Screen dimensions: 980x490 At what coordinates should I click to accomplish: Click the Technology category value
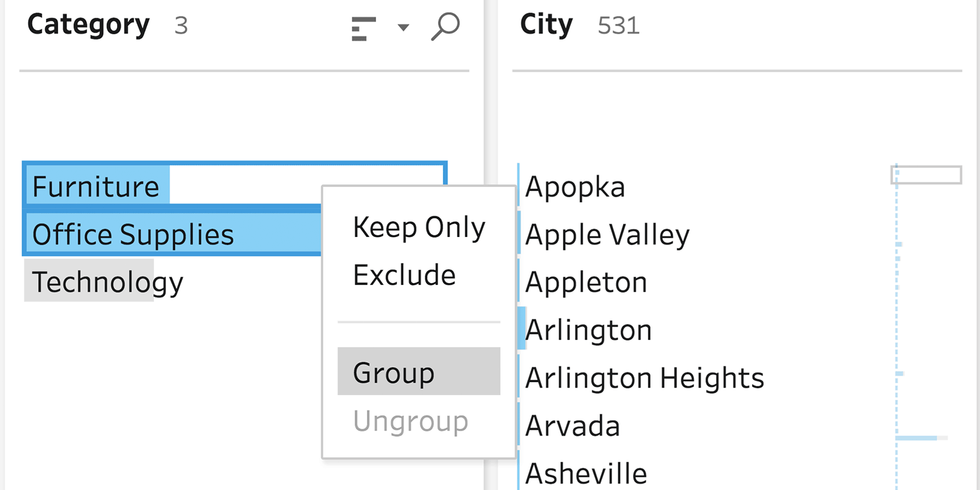(107, 282)
